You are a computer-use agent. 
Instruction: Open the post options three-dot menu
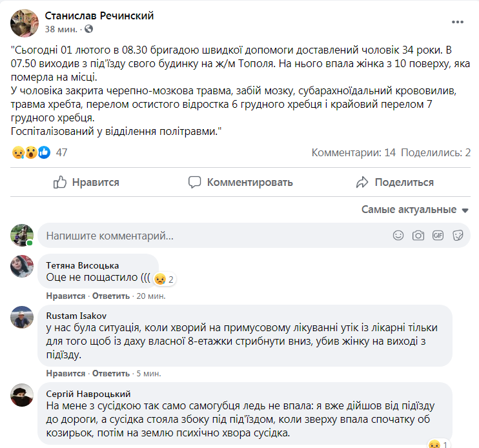coord(458,22)
